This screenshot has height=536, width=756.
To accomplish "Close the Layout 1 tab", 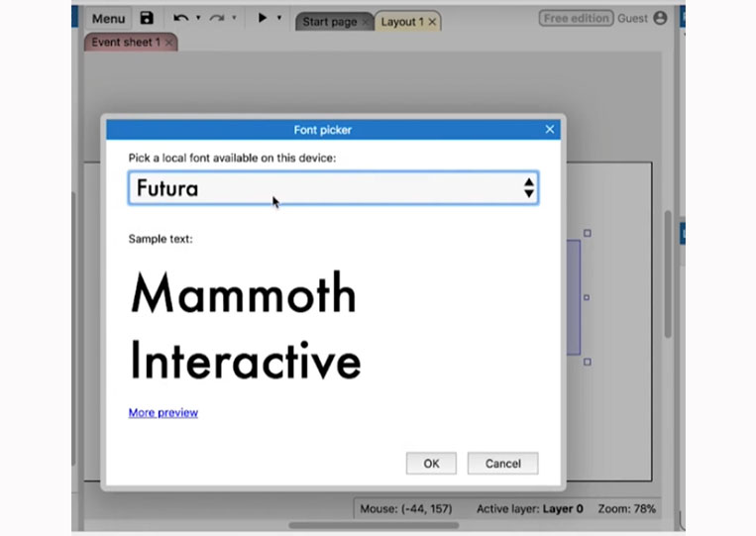I will click(x=432, y=22).
